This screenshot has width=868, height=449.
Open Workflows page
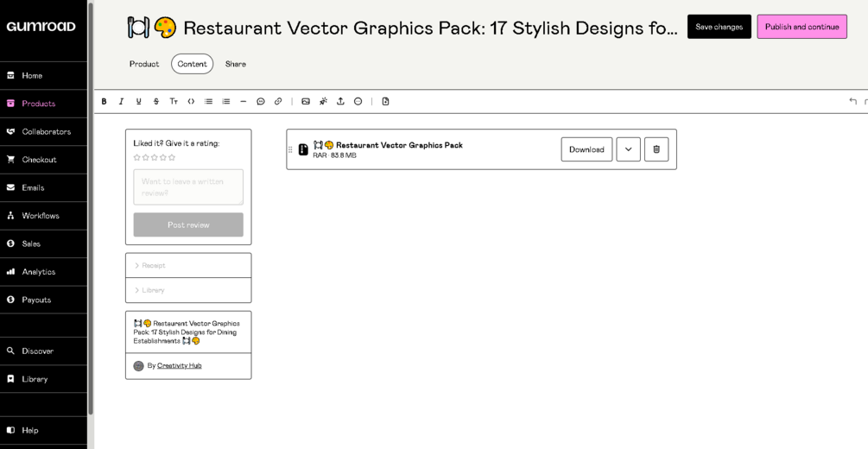44,216
